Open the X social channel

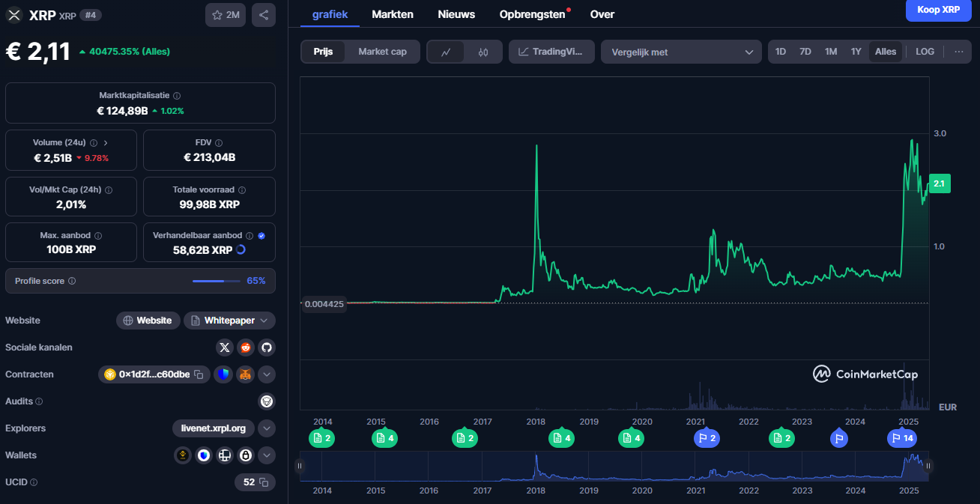point(225,347)
